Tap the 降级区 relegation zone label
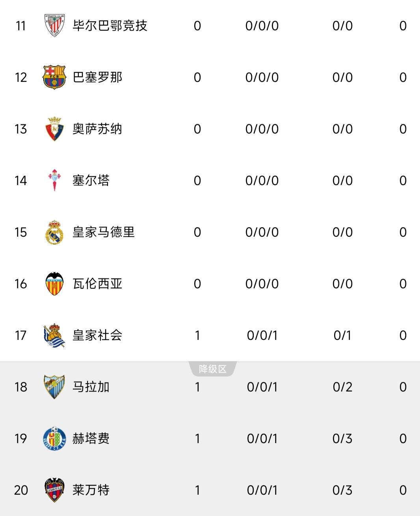 (213, 369)
